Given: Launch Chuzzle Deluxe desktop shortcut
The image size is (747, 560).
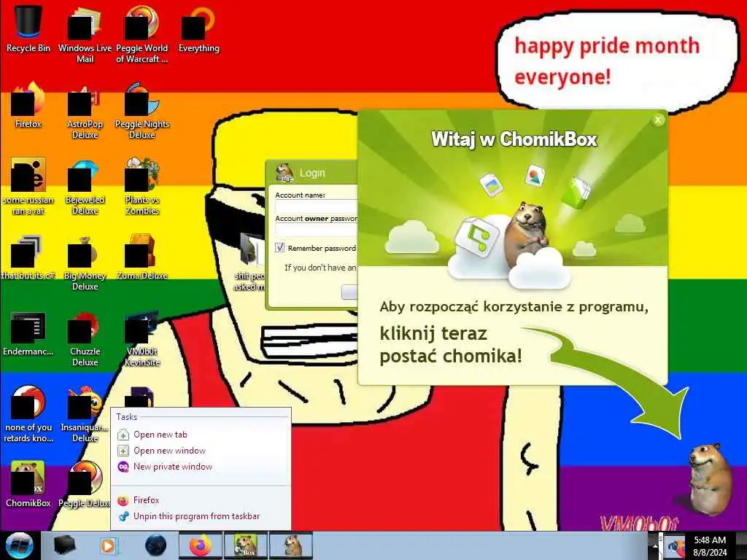Looking at the screenshot, I should click(85, 338).
